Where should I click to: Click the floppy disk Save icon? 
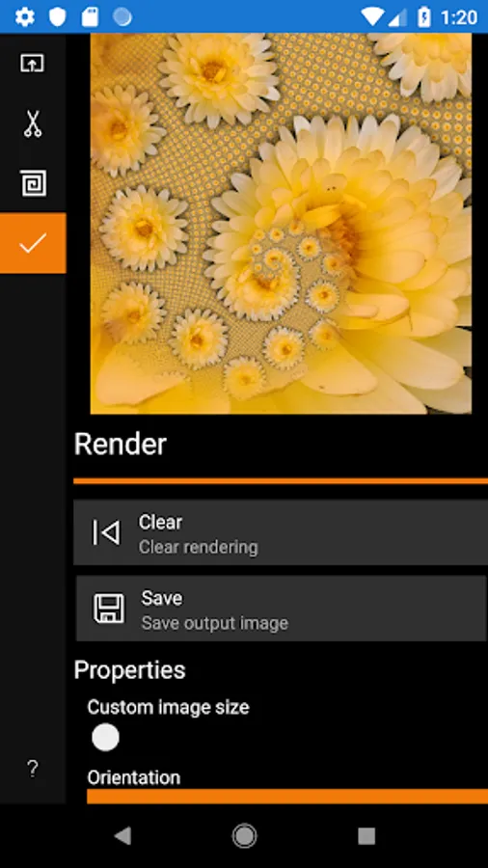coord(109,609)
